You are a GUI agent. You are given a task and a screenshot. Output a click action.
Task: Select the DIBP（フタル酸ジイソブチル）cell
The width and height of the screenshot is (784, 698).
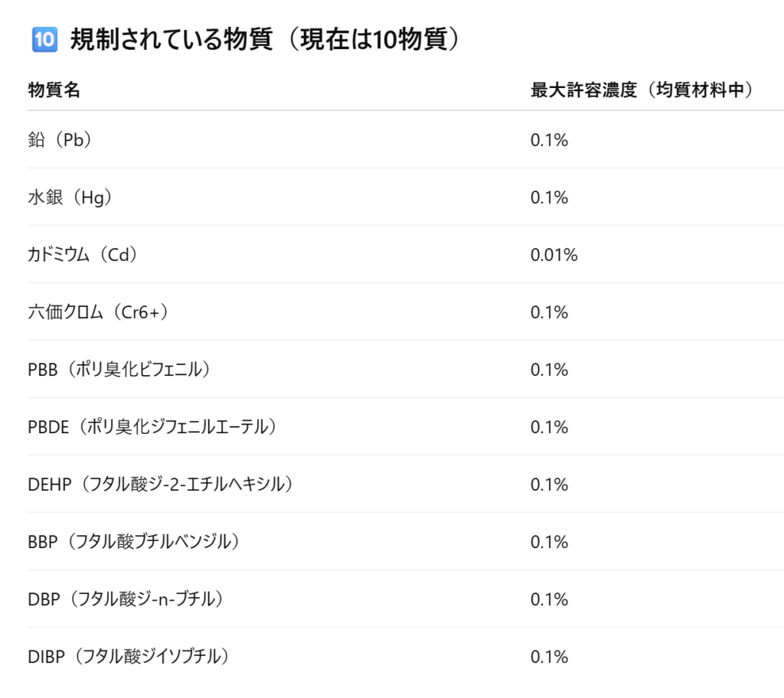point(129,657)
